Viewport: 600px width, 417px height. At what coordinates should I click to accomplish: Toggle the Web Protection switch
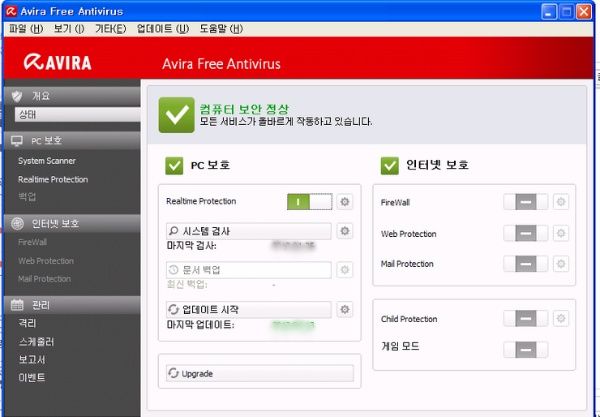[x=525, y=233]
